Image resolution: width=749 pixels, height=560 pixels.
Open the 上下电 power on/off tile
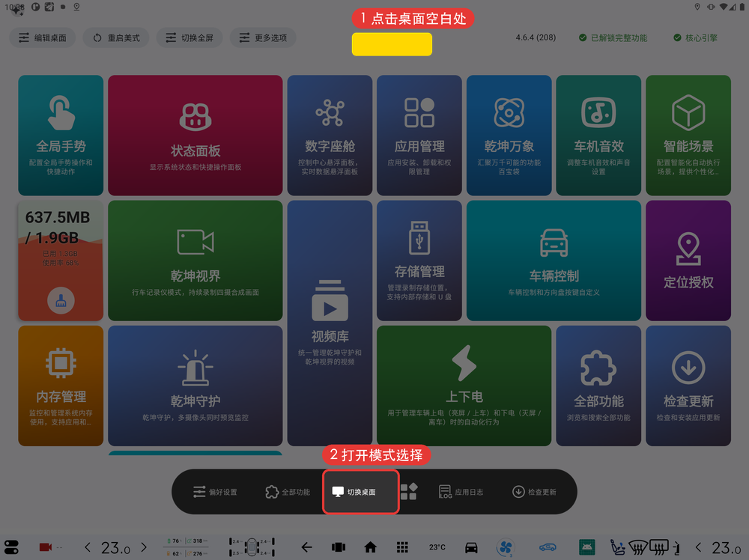464,386
